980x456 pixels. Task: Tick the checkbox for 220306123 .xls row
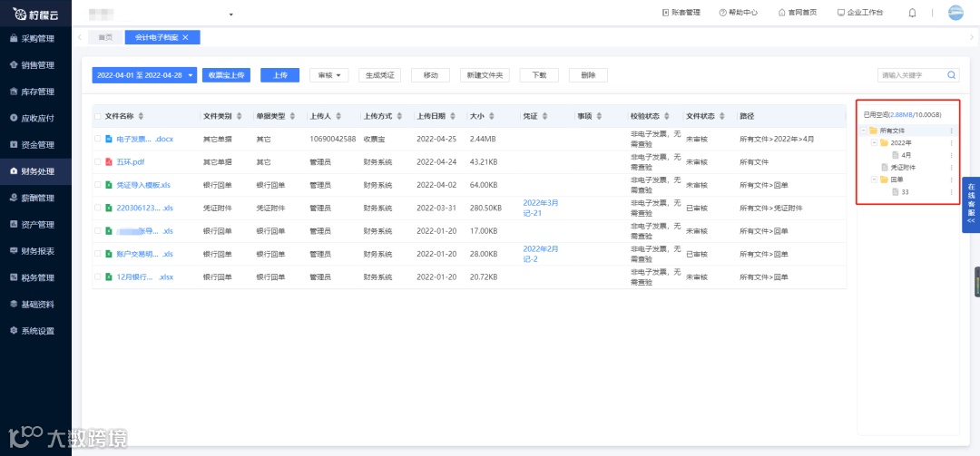coord(97,208)
